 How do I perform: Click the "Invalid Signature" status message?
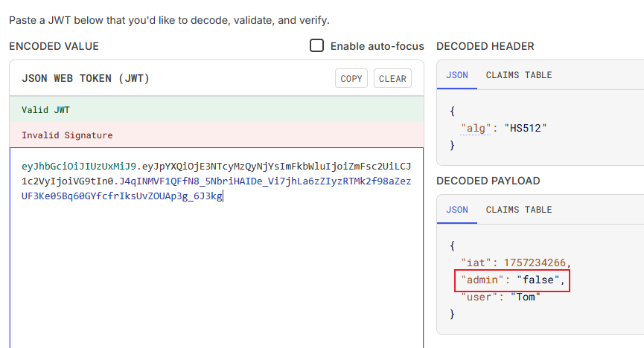(67, 135)
